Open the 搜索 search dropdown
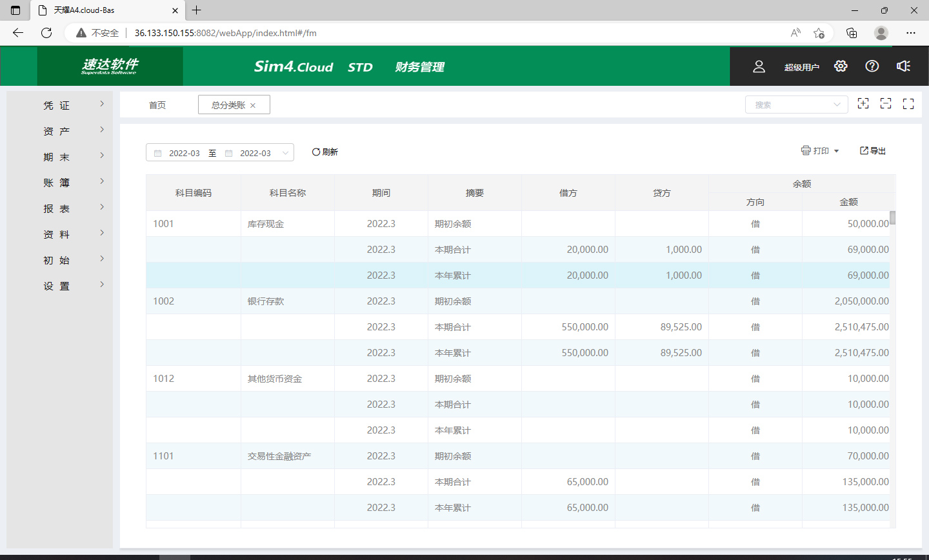The image size is (929, 560). [796, 105]
